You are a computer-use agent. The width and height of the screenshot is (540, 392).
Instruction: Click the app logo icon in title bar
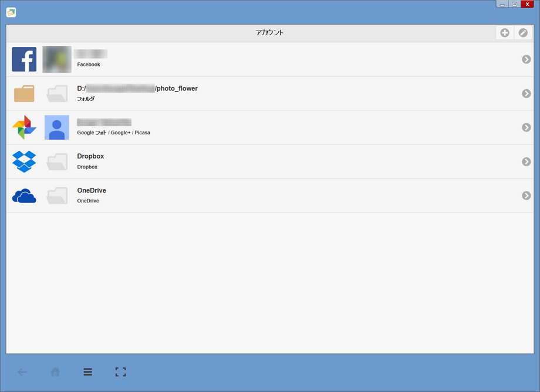(x=11, y=12)
